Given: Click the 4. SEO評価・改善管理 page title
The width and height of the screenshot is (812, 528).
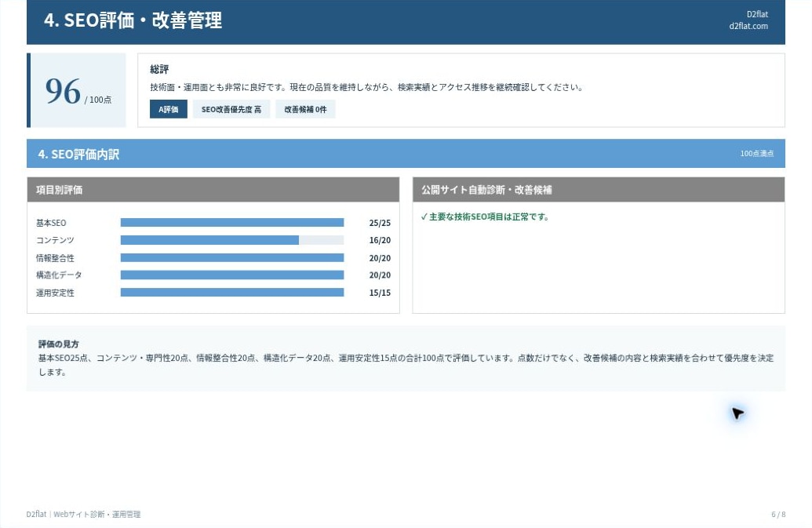Looking at the screenshot, I should (133, 20).
